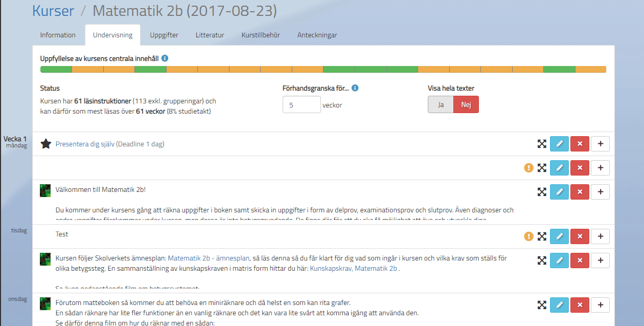
Task: Switch to the Uppgifter tab
Action: click(x=164, y=35)
